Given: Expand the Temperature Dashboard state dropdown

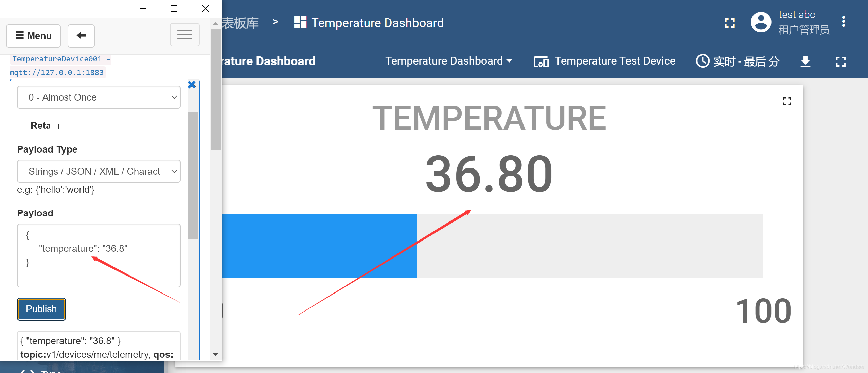Looking at the screenshot, I should click(x=449, y=61).
